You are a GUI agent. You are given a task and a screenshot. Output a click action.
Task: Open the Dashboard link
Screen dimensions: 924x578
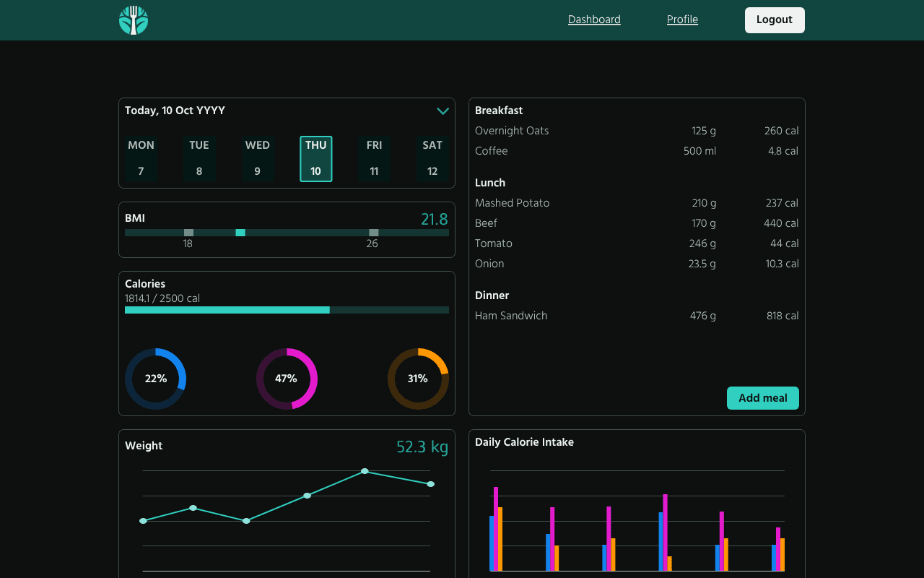[594, 20]
